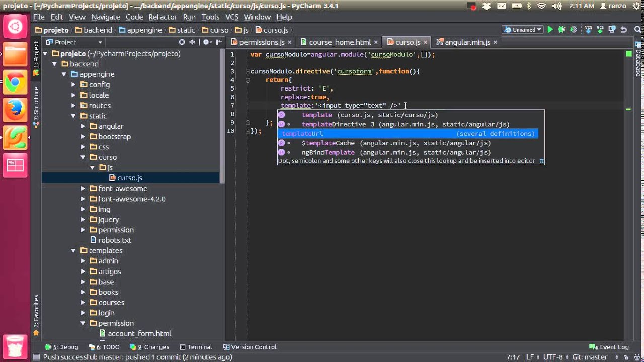Viewport: 644px width, 362px height.
Task: Show the Database tool window
Action: tap(638, 60)
